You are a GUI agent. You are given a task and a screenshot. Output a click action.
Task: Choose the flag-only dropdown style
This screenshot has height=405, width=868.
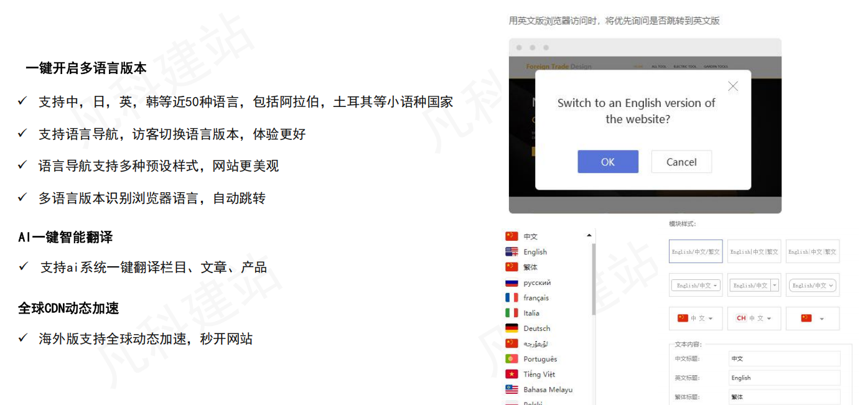pyautogui.click(x=813, y=318)
